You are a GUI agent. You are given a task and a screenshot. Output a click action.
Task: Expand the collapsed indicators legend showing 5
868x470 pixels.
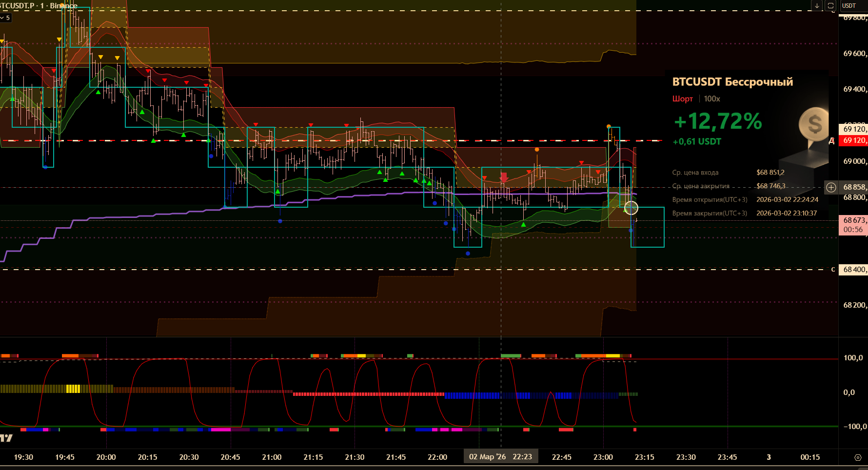(5, 18)
